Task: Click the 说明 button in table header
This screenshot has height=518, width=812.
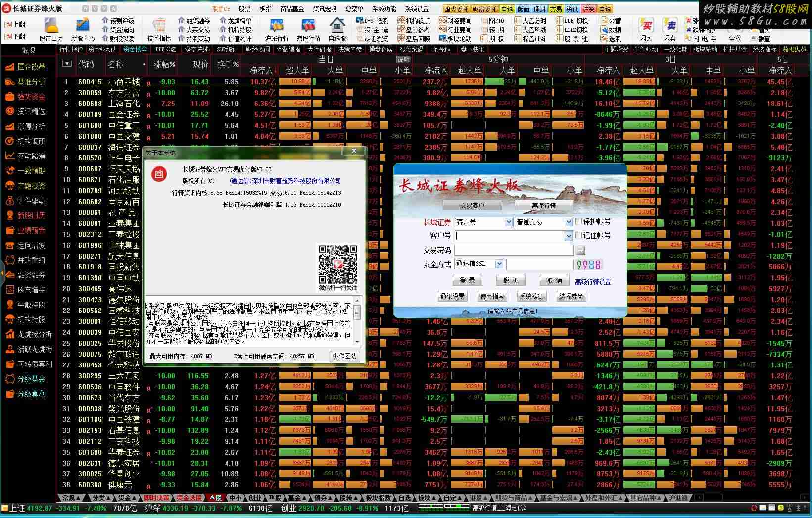Action: click(x=403, y=59)
